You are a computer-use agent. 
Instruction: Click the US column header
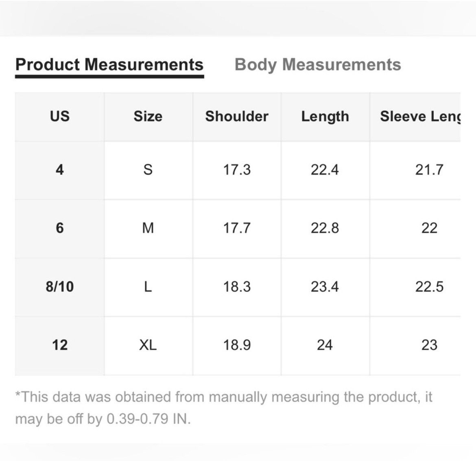coord(60,116)
